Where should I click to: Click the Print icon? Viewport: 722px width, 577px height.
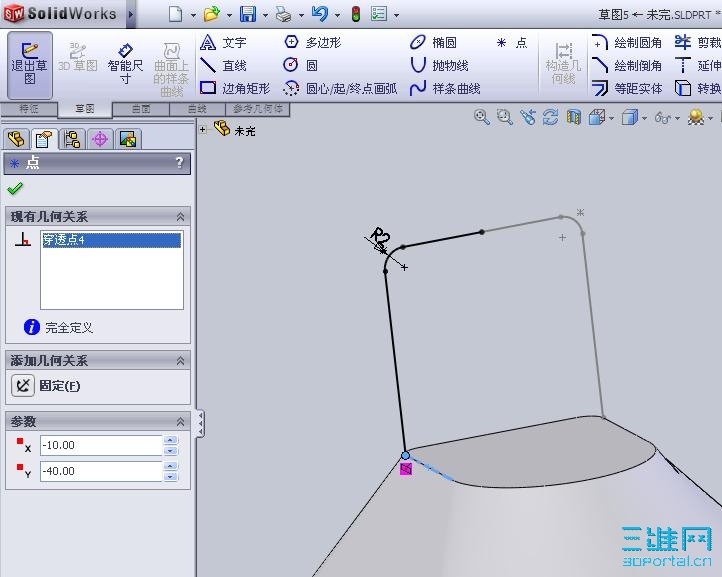284,15
